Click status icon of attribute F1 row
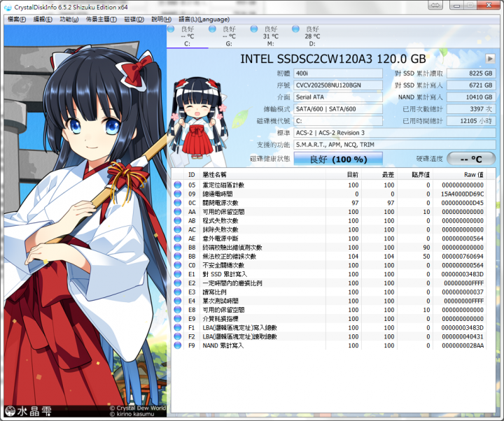The height and width of the screenshot is (421, 504). tap(177, 327)
